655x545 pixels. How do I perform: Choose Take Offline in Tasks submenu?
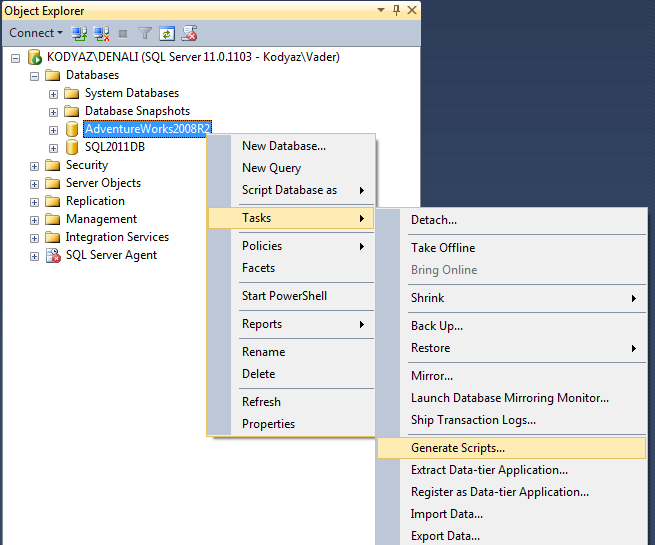pyautogui.click(x=511, y=248)
